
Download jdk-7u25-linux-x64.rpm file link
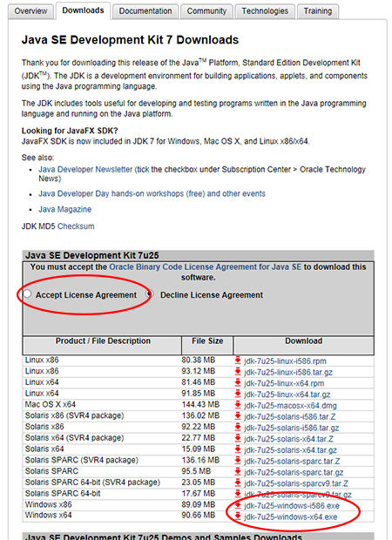pyautogui.click(x=284, y=383)
